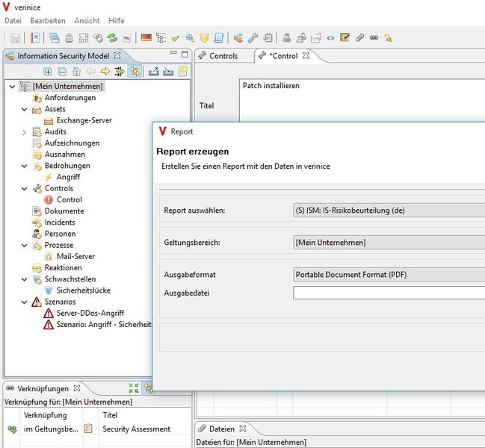Click the green checkmark toolbar icon
The image size is (485, 448).
(x=176, y=38)
